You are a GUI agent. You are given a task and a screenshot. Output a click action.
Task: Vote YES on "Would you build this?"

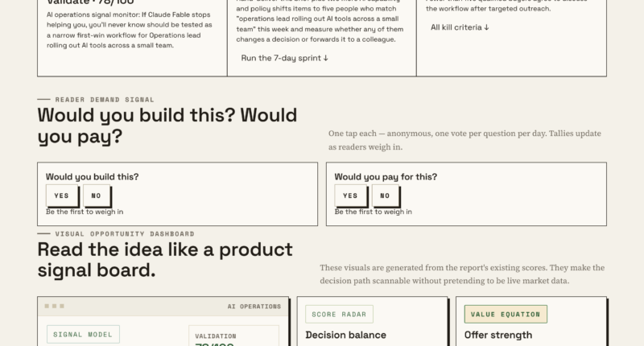62,196
